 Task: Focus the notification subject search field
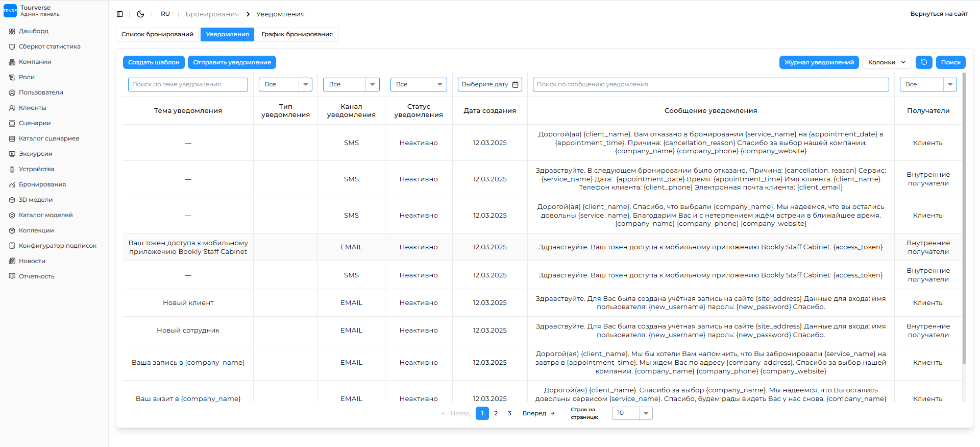tap(188, 85)
